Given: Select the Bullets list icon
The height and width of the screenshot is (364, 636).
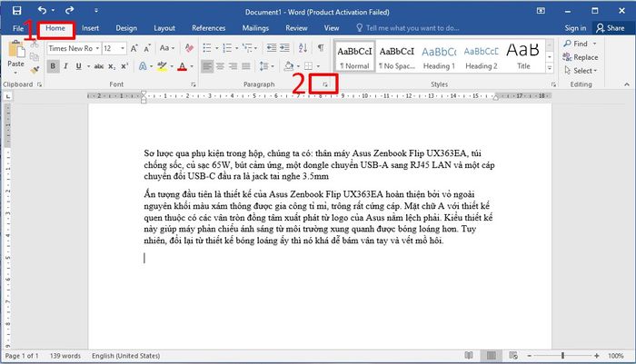Looking at the screenshot, I should [x=207, y=48].
